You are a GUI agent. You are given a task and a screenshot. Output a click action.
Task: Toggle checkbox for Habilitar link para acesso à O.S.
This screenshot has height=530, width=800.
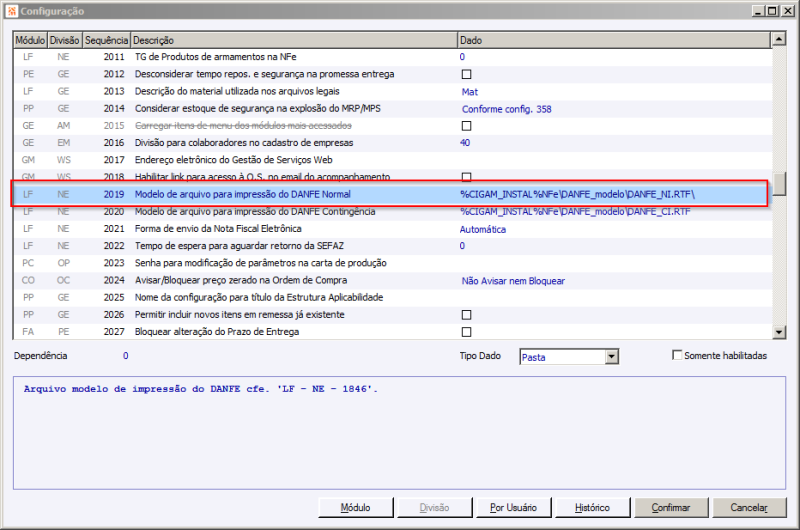466,176
